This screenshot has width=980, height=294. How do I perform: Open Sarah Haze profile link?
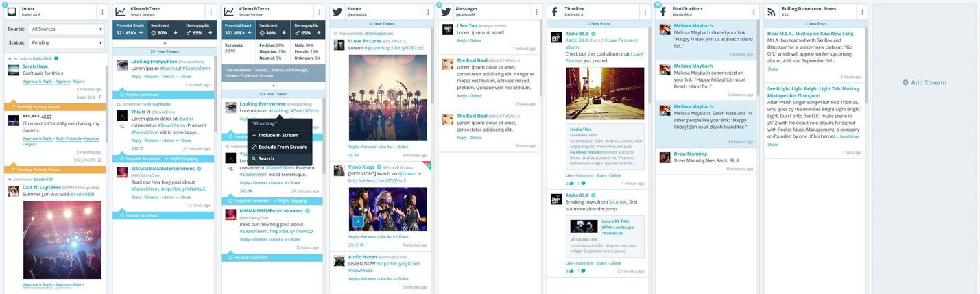point(35,66)
